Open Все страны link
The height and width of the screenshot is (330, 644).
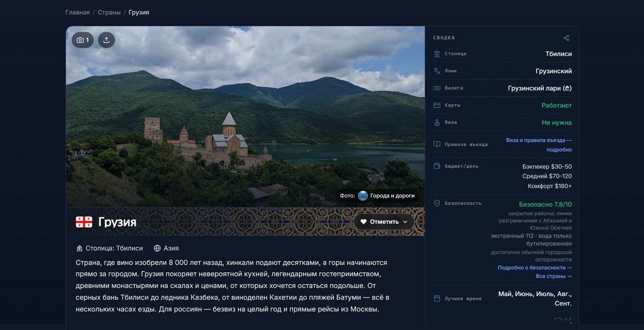[554, 276]
